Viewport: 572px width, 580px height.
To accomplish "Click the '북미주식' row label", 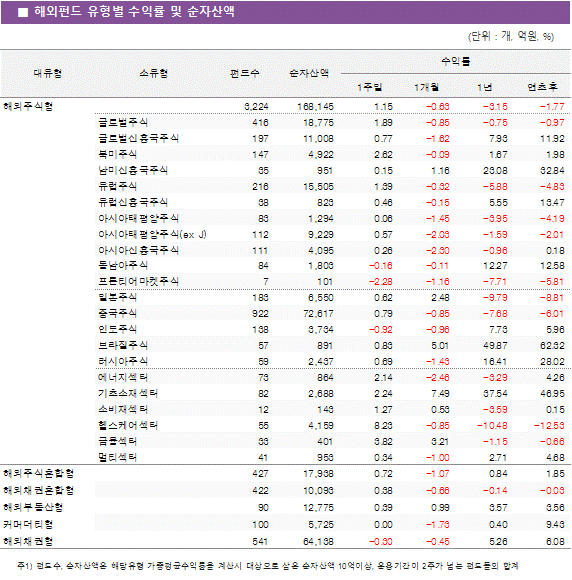I will tap(117, 154).
